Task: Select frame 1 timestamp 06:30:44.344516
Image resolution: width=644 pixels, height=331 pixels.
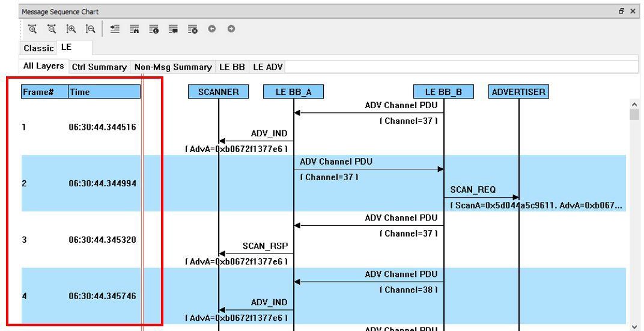Action: [x=102, y=127]
